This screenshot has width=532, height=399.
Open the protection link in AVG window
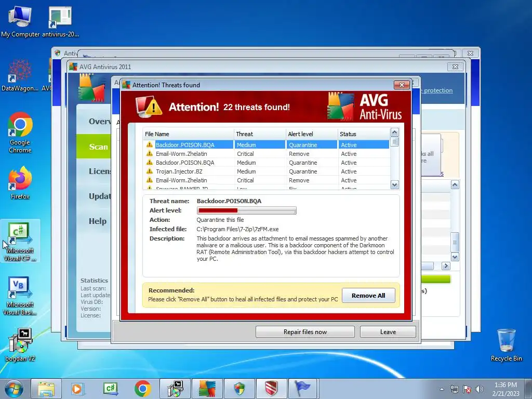[438, 90]
